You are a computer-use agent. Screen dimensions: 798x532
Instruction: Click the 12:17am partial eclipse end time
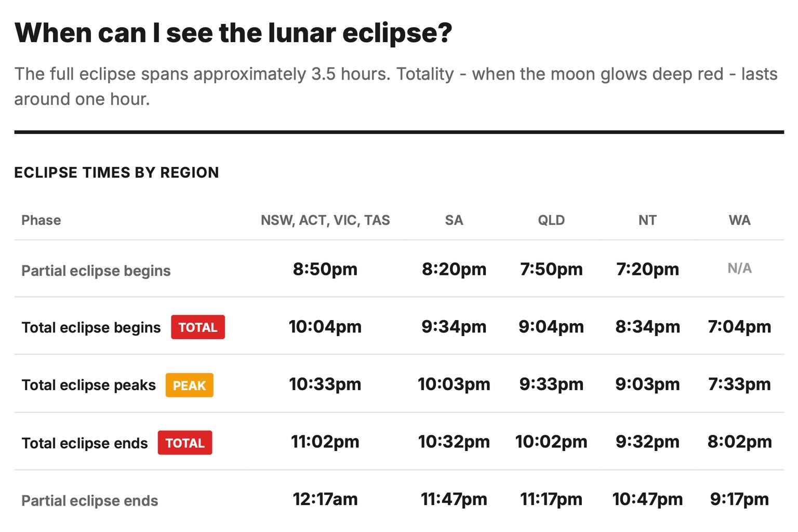(325, 499)
